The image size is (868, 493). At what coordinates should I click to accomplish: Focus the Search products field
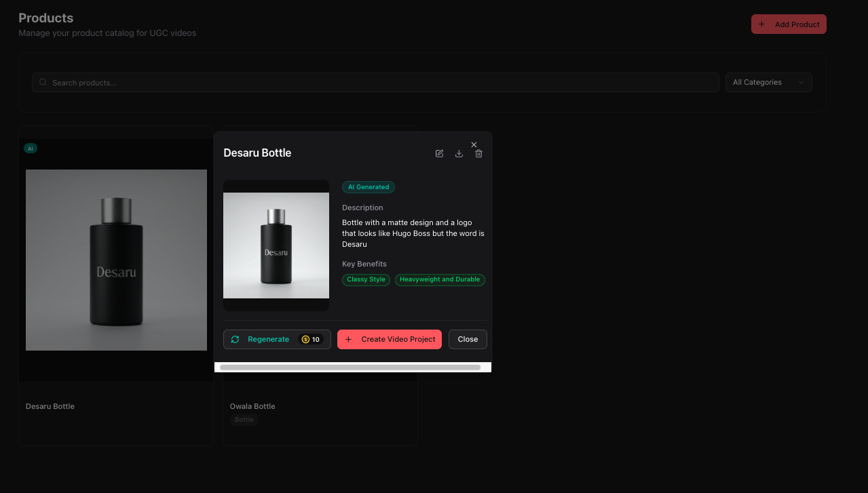click(375, 82)
